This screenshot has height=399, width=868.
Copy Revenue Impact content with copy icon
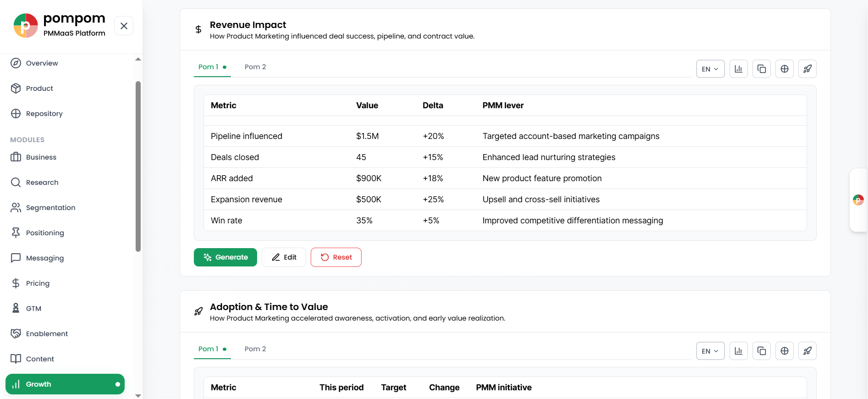point(762,69)
